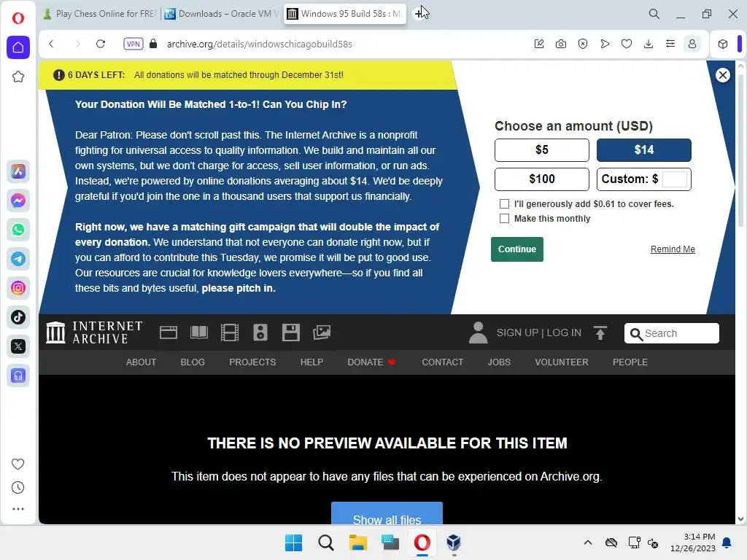
Task: Add page to bookmarks heart icon
Action: point(627,44)
